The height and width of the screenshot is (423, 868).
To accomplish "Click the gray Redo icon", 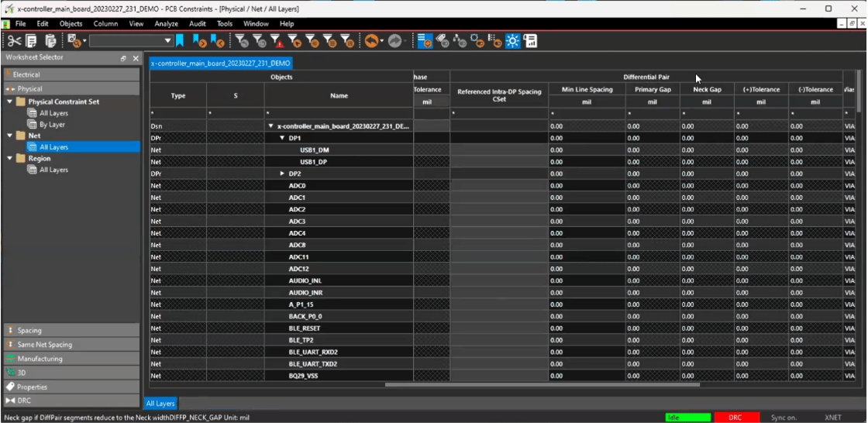I will pyautogui.click(x=394, y=41).
